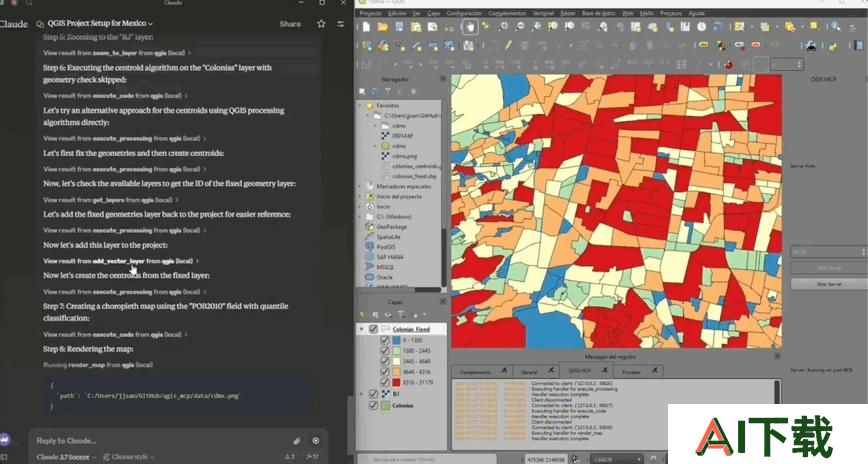Click the Share button in Claude
868x464 pixels.
tap(290, 24)
